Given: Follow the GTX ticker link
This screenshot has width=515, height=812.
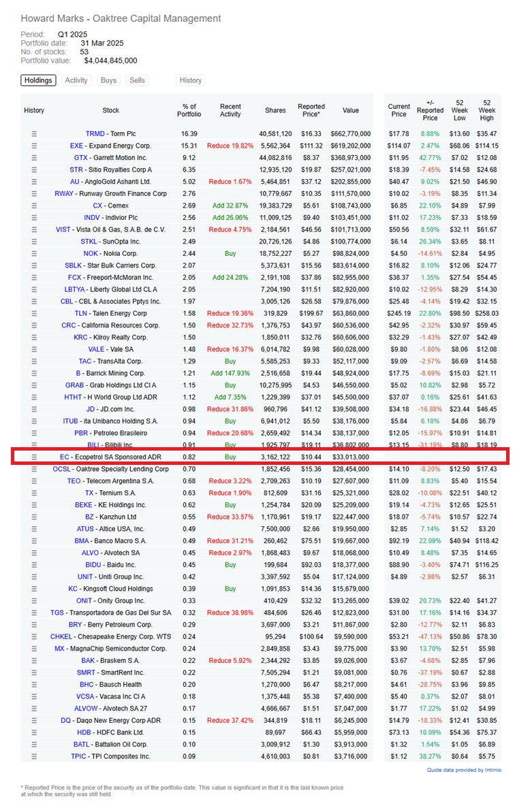Looking at the screenshot, I should pos(80,157).
